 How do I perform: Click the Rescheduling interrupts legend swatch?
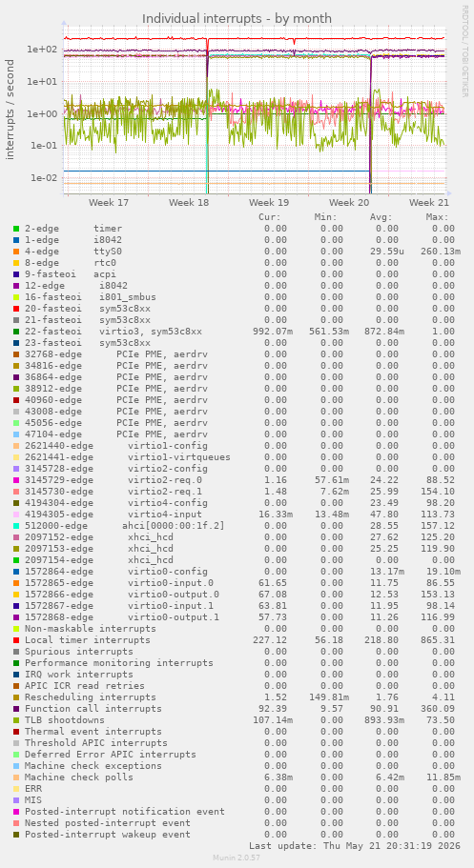[x=16, y=697]
